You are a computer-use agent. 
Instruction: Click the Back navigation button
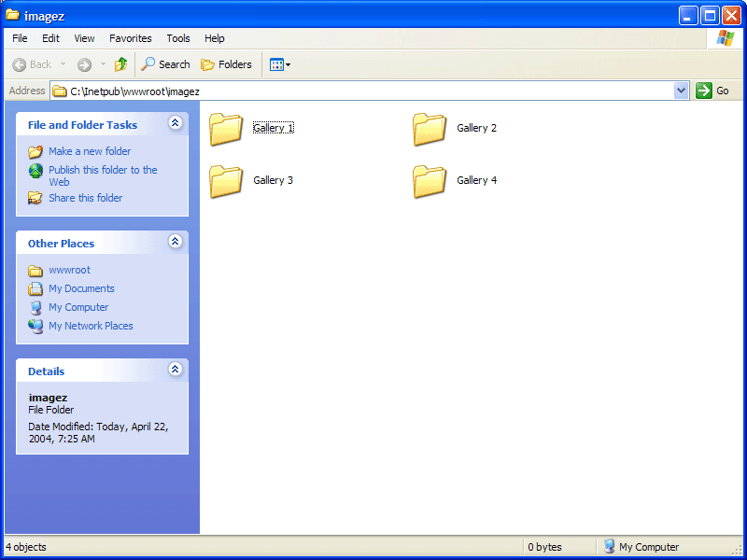click(32, 64)
